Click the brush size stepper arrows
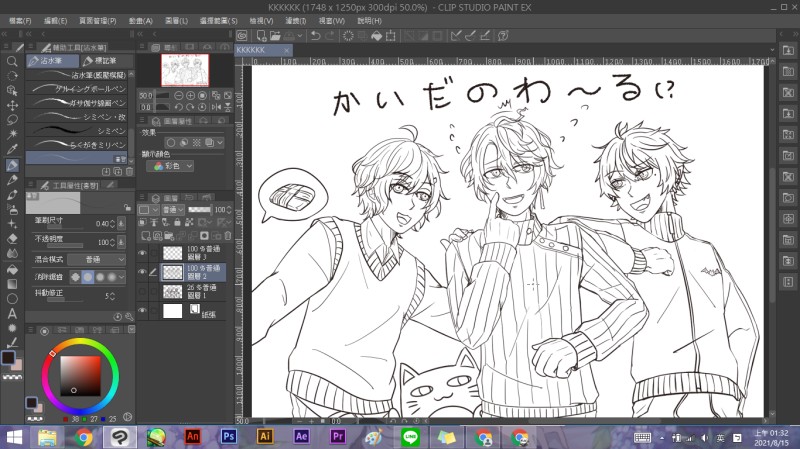 click(x=112, y=223)
